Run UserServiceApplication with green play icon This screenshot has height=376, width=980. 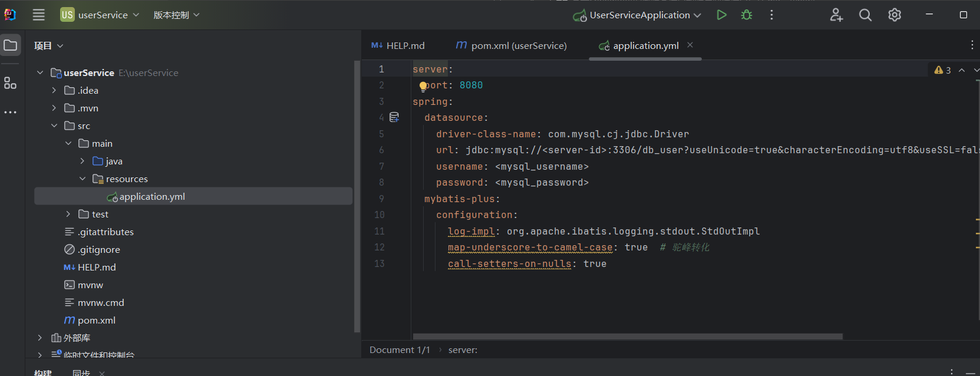coord(721,15)
